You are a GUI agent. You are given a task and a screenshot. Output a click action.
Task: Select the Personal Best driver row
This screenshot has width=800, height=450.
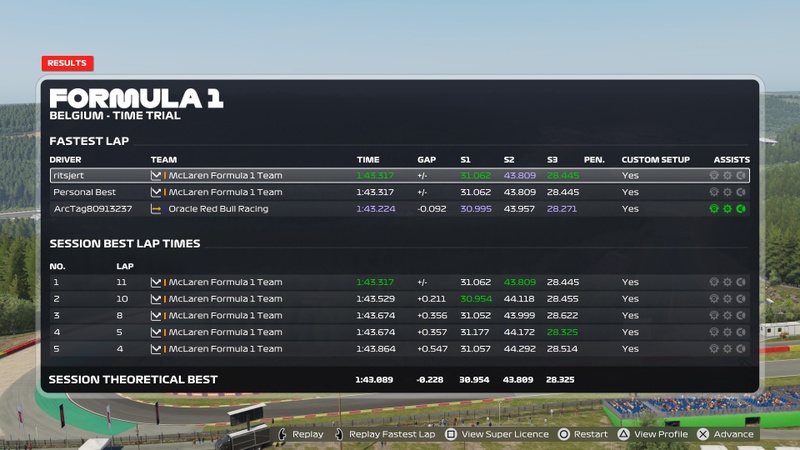click(x=399, y=192)
